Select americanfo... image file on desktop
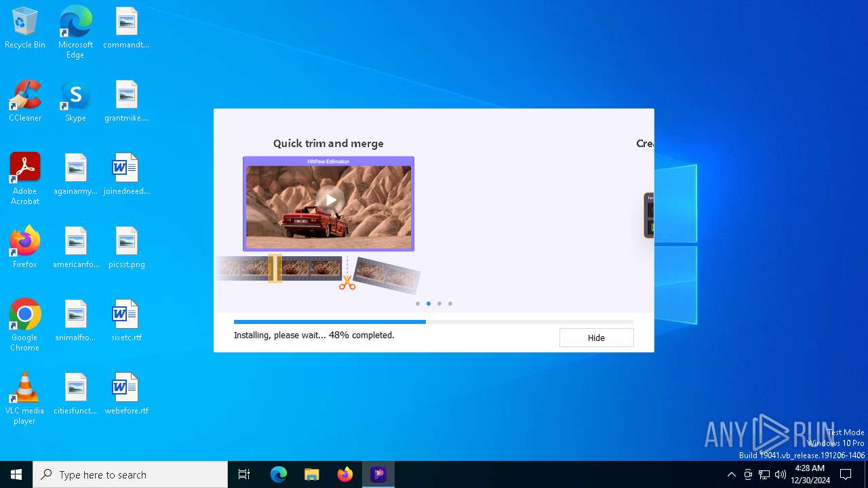868x488 pixels. click(75, 248)
